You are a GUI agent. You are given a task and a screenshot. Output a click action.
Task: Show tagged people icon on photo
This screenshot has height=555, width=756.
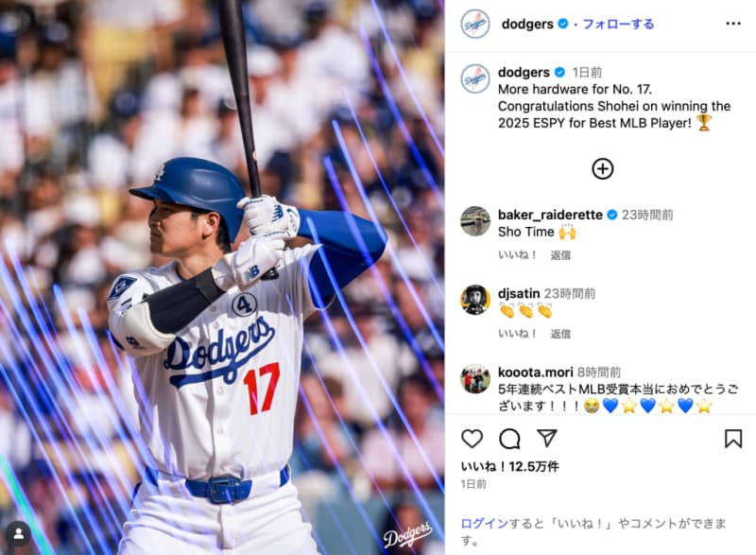tap(19, 534)
